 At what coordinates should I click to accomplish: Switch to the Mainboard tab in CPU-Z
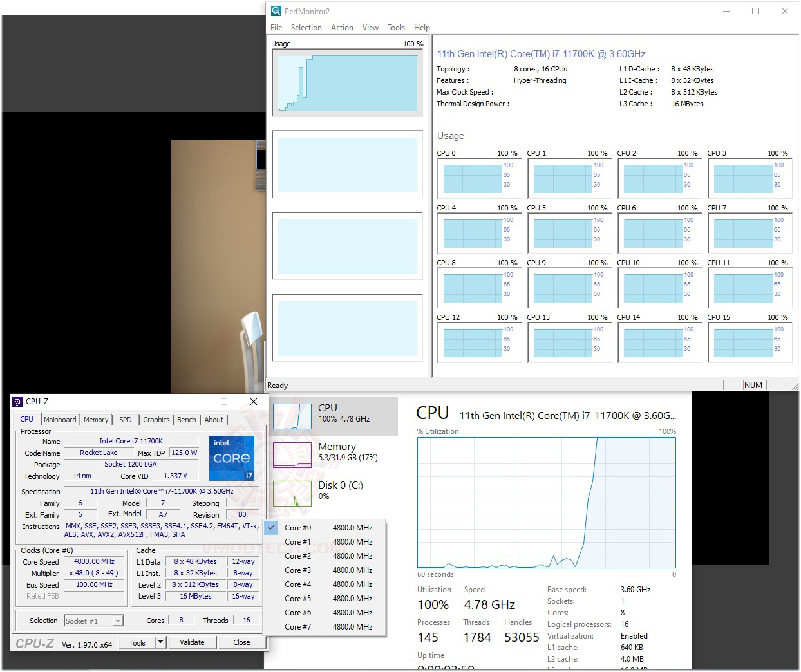60,420
